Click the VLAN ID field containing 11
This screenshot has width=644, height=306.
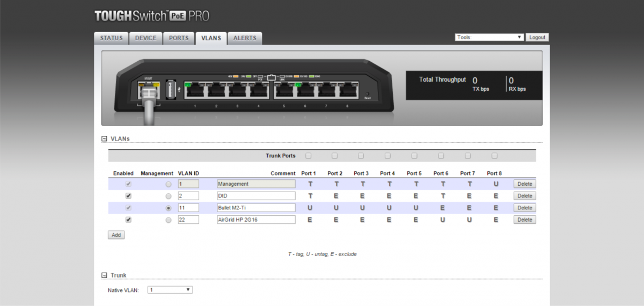pos(188,208)
